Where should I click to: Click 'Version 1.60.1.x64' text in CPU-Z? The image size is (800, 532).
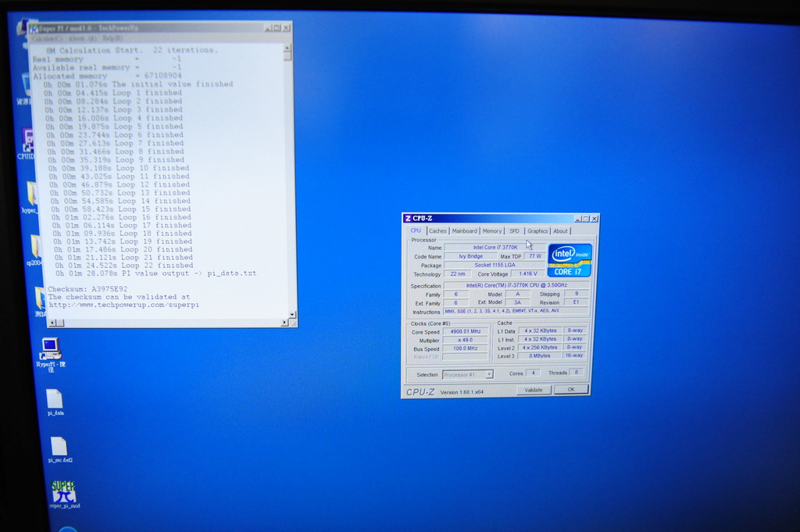point(462,392)
